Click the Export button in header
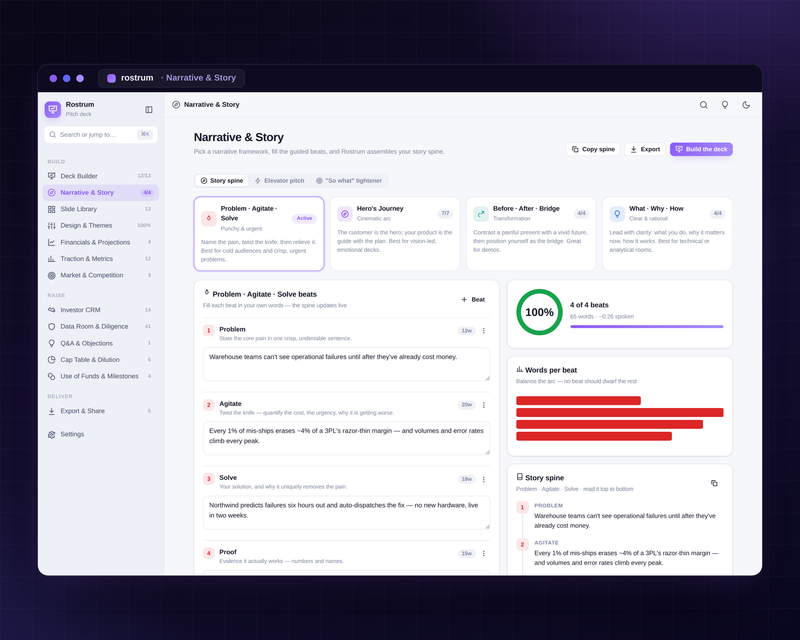800x640 pixels. [x=645, y=149]
